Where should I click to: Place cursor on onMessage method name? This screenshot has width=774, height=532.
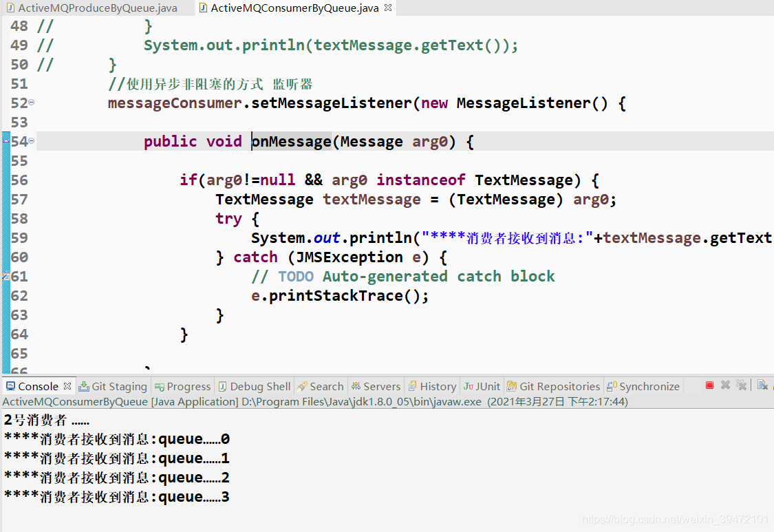(x=291, y=142)
